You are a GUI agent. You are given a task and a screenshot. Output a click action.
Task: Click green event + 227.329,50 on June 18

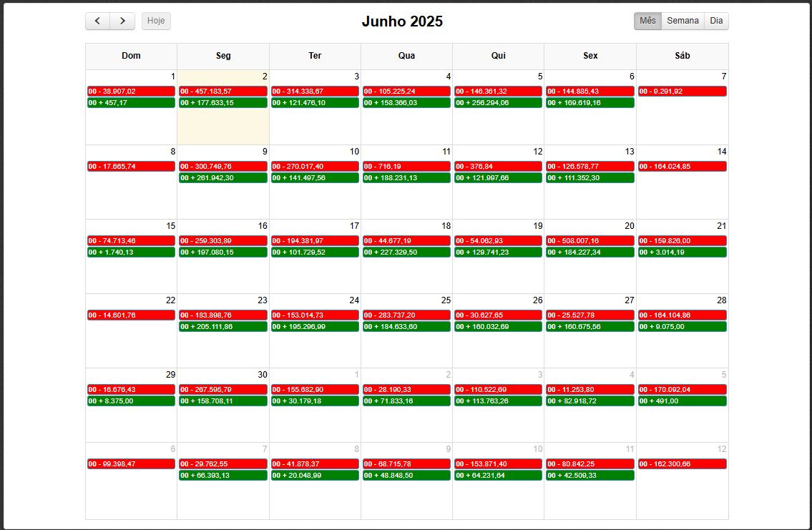pyautogui.click(x=406, y=252)
